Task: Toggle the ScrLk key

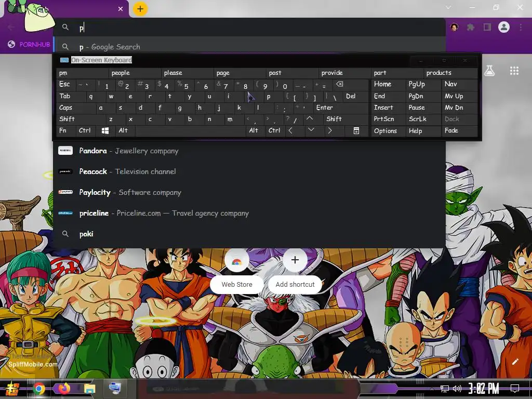Action: pyautogui.click(x=423, y=119)
